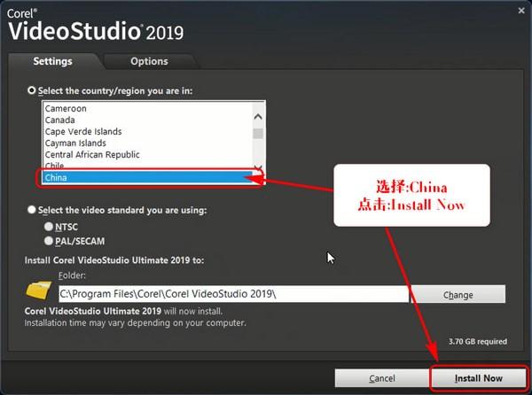
Task: Close the installer window
Action: 521,11
